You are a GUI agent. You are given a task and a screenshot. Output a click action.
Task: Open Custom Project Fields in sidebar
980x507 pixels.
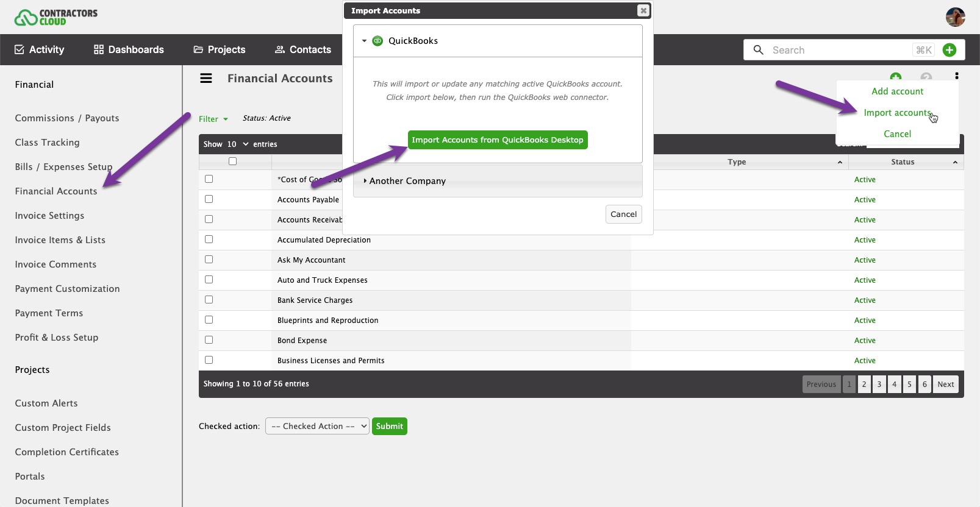coord(63,428)
